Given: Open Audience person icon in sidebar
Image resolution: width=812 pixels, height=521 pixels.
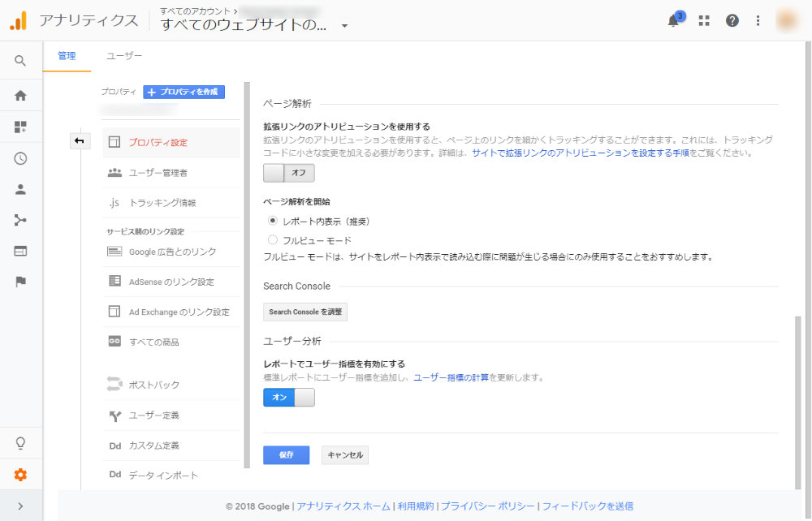Looking at the screenshot, I should click(x=20, y=189).
